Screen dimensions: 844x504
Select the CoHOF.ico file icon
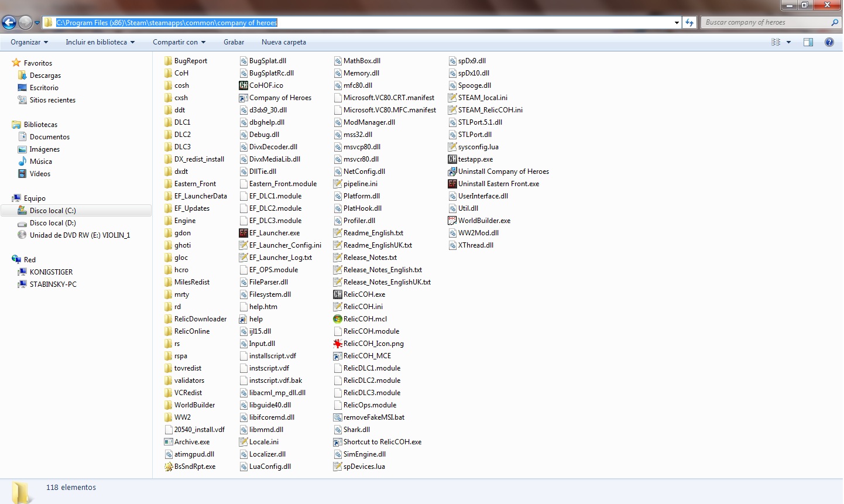[x=243, y=85]
